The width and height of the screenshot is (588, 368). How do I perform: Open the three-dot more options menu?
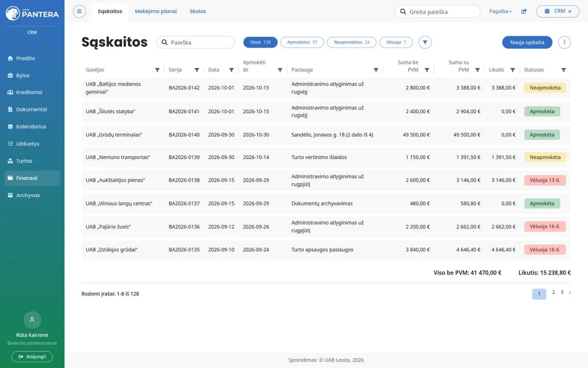(564, 43)
